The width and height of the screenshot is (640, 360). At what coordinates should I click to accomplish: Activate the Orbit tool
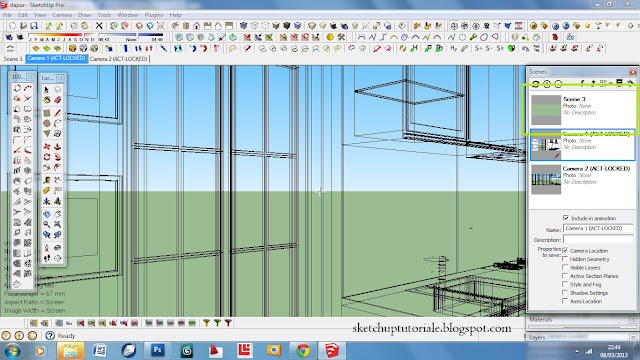pyautogui.click(x=47, y=213)
